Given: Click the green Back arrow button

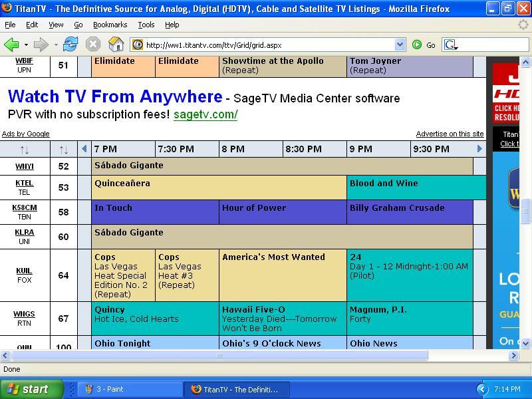Looking at the screenshot, I should pos(11,45).
